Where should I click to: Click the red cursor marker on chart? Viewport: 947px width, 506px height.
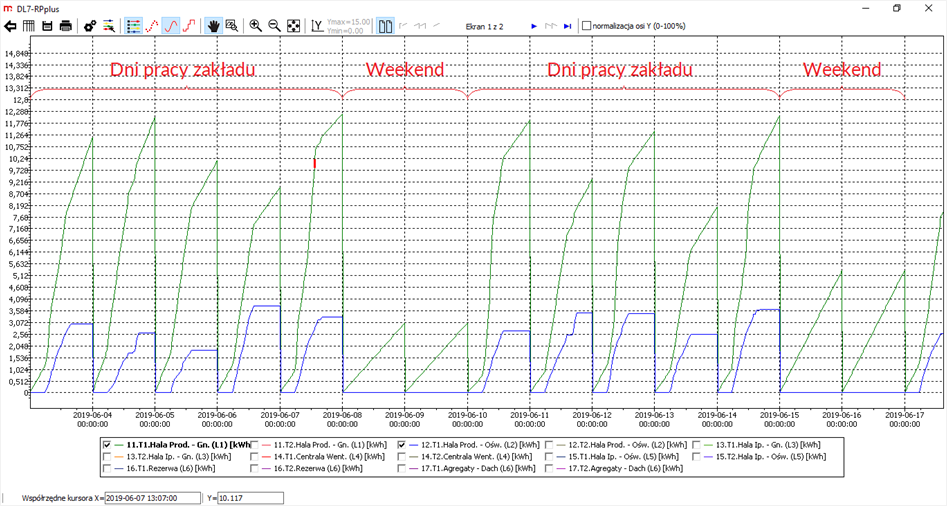(315, 163)
